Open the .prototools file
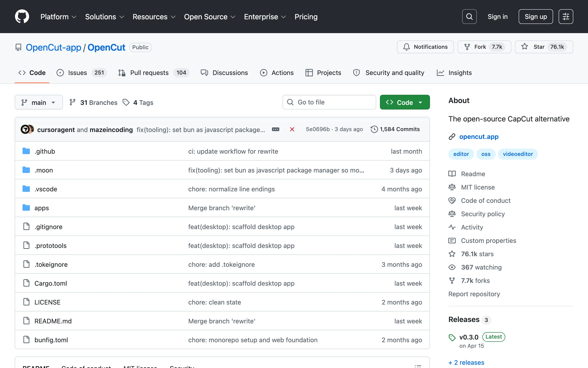 pyautogui.click(x=50, y=245)
